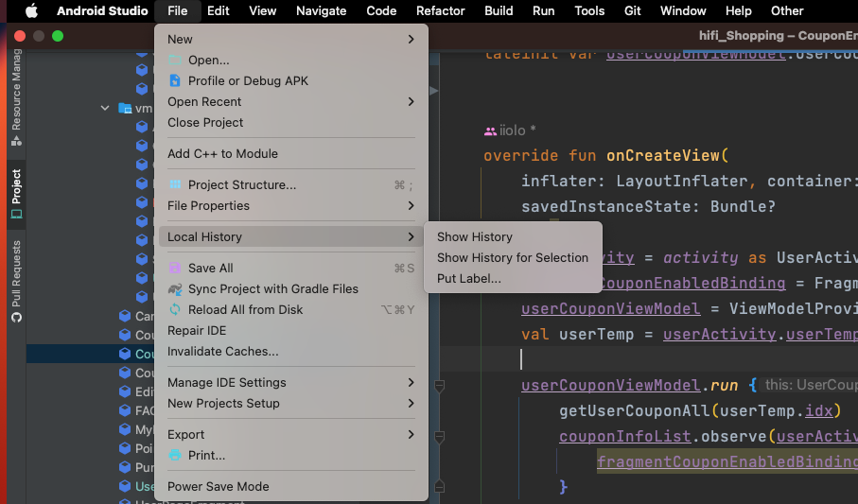Click the vm folder icon
The image size is (858, 504).
(125, 109)
